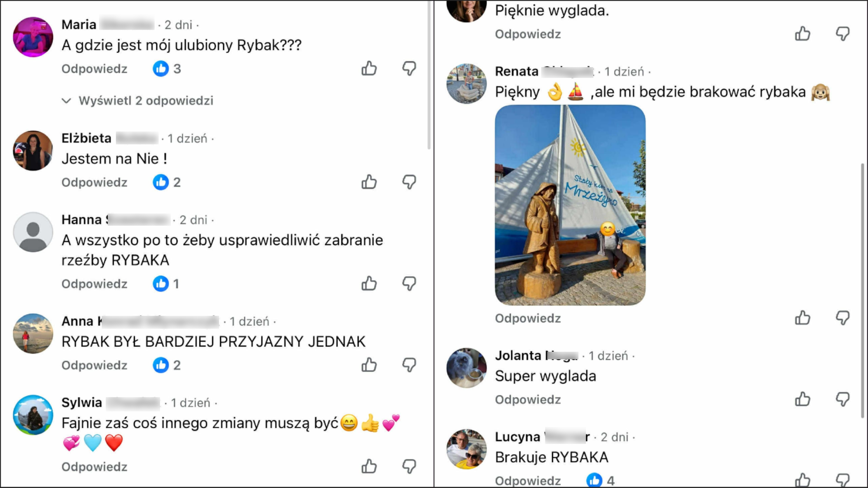Open Renata's attached fisherman sculpture photo
868x488 pixels.
click(570, 205)
